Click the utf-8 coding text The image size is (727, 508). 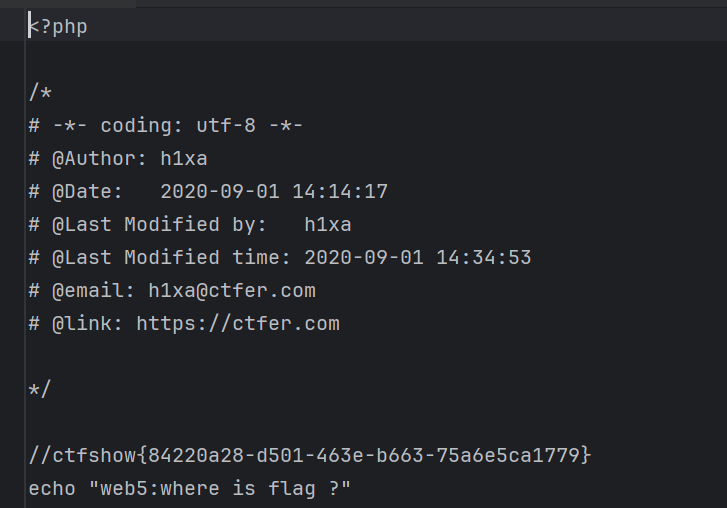coord(227,126)
